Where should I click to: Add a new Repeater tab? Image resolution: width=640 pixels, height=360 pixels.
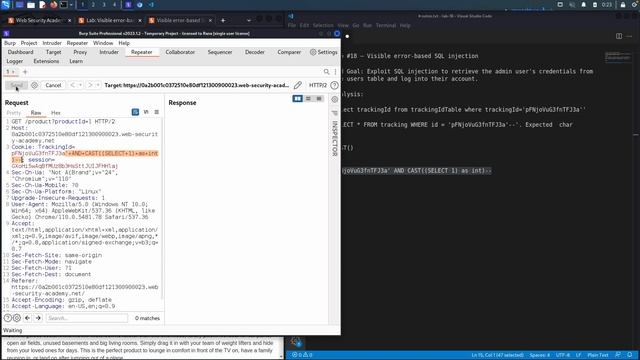pos(25,72)
